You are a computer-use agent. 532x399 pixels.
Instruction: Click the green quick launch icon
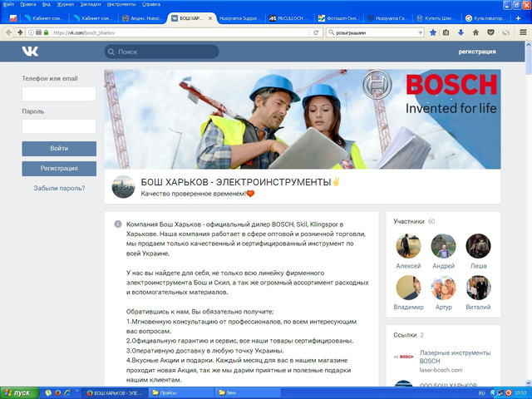48,393
